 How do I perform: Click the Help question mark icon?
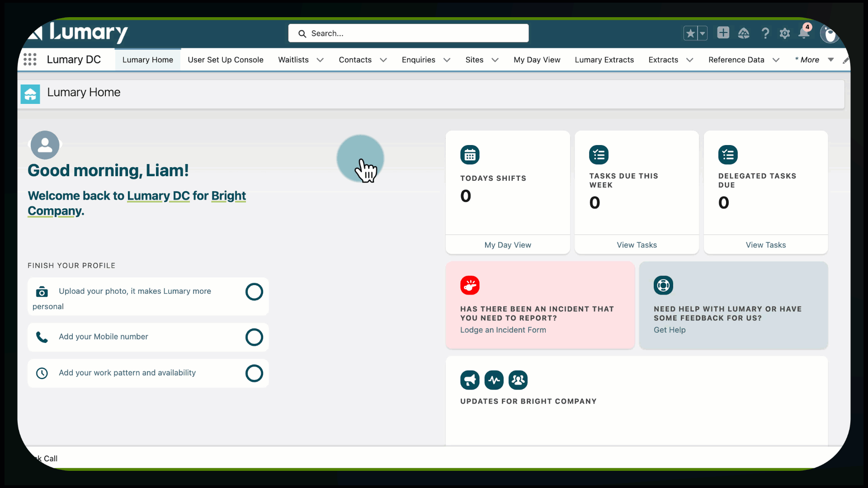(x=765, y=33)
